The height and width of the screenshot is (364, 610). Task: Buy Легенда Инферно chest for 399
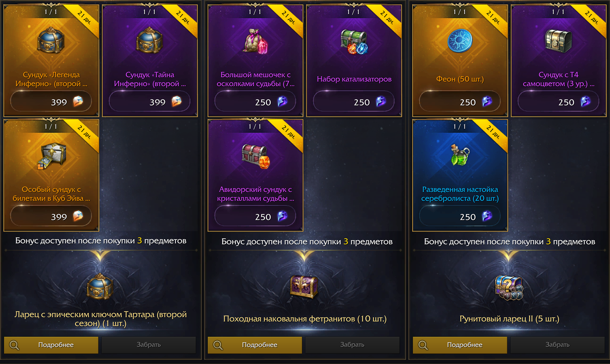point(51,102)
